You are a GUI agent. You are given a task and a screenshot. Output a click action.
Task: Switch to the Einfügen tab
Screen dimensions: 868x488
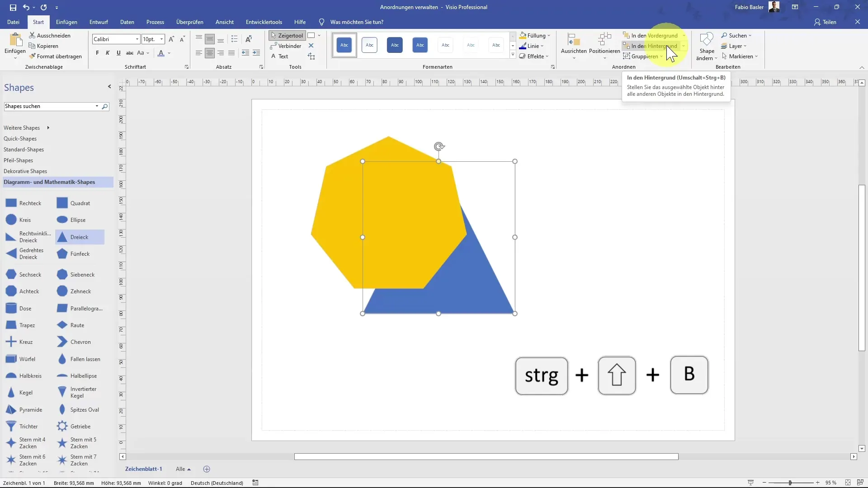coord(66,22)
